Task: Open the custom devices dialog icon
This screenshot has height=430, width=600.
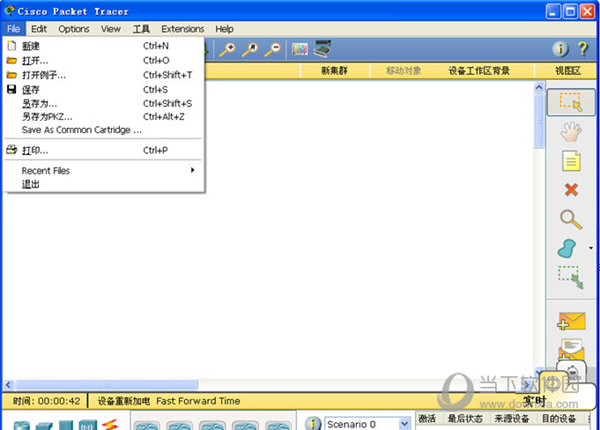Action: 322,49
